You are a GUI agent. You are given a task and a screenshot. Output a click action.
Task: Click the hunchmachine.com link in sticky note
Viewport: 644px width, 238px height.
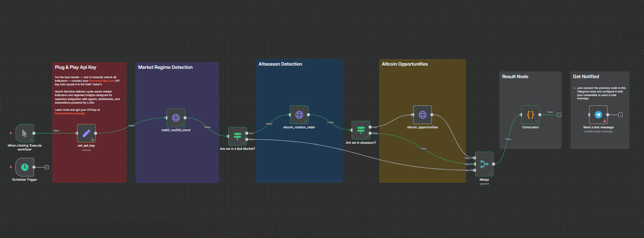point(101,81)
